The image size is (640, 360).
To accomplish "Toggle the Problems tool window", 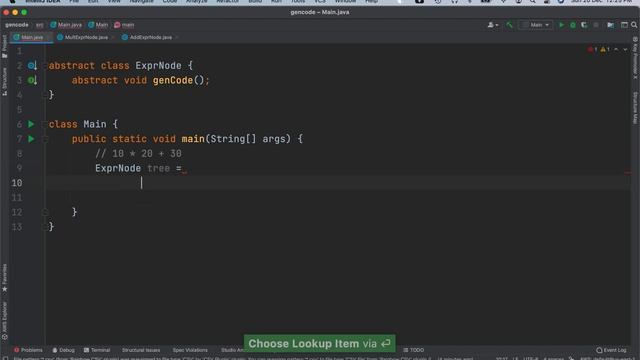I will 28,350.
